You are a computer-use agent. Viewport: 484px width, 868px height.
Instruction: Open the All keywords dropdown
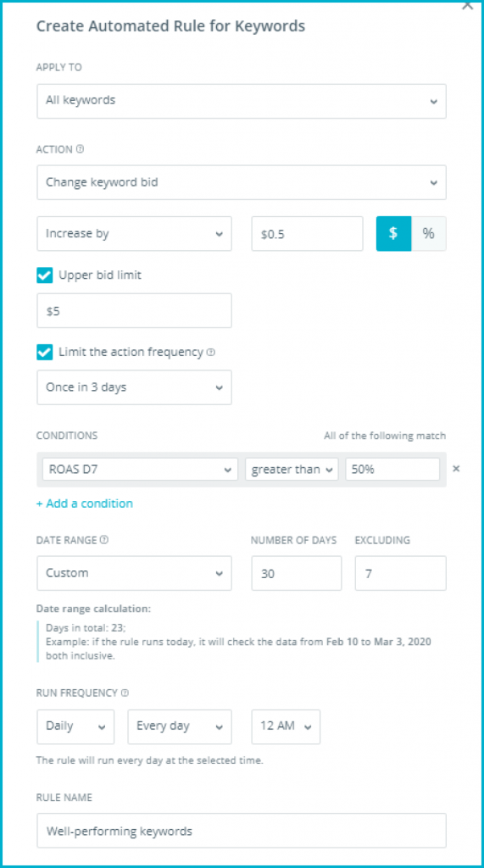[x=242, y=101]
